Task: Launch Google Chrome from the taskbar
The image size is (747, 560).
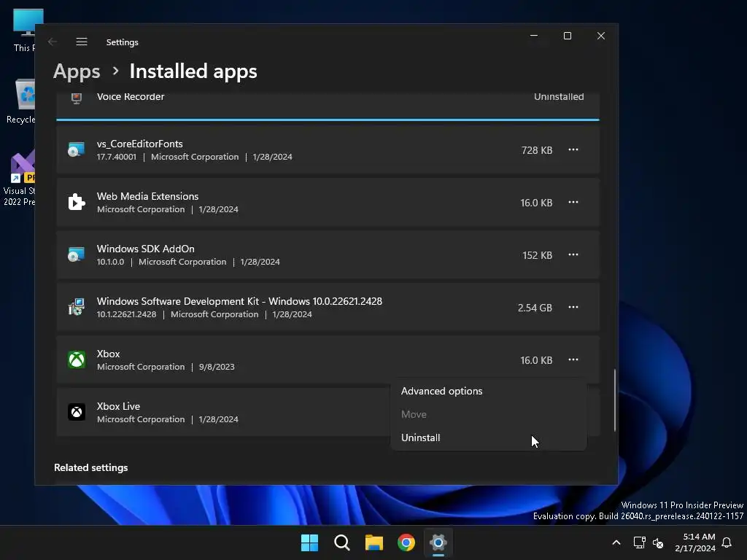Action: coord(406,542)
